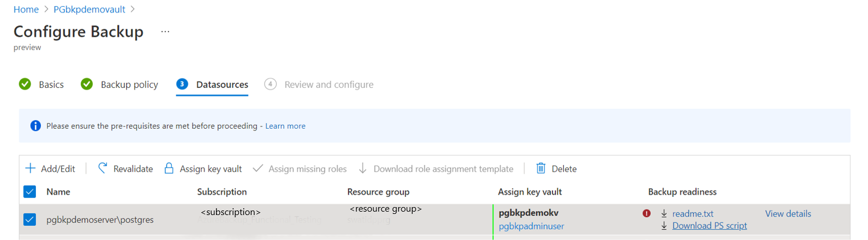Click the pgbkpadminuser secret link

click(x=531, y=226)
